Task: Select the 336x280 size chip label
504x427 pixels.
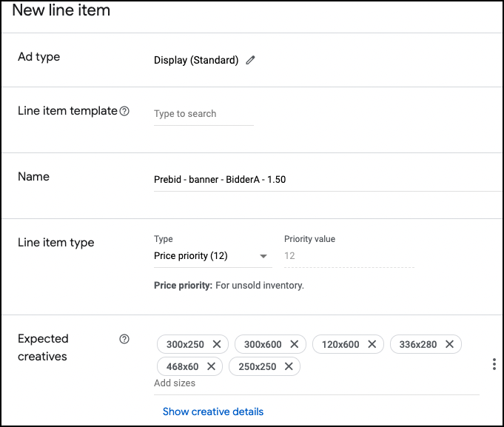Action: (x=417, y=344)
